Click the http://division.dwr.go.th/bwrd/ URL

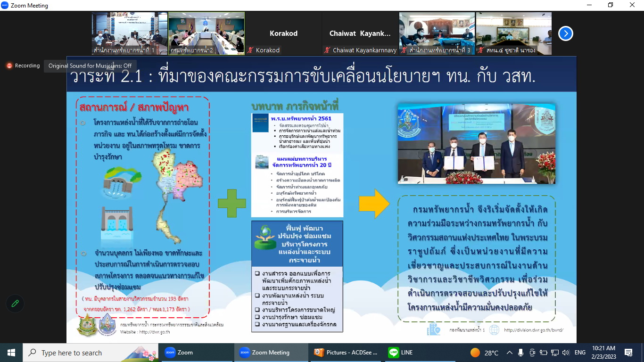click(533, 330)
